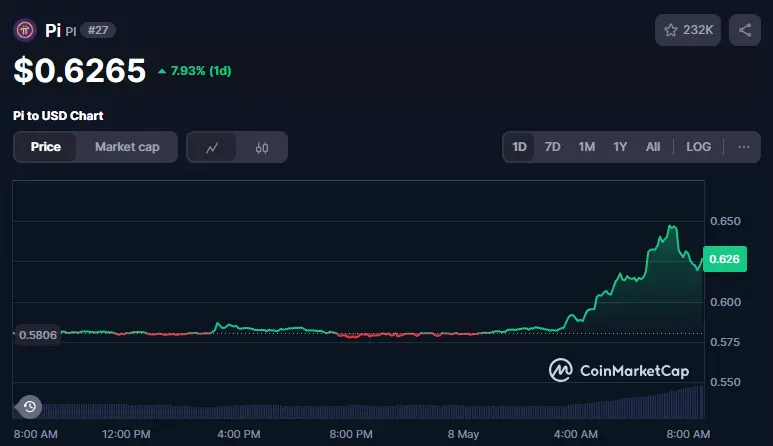
Task: Select the Price tab
Action: (x=45, y=147)
